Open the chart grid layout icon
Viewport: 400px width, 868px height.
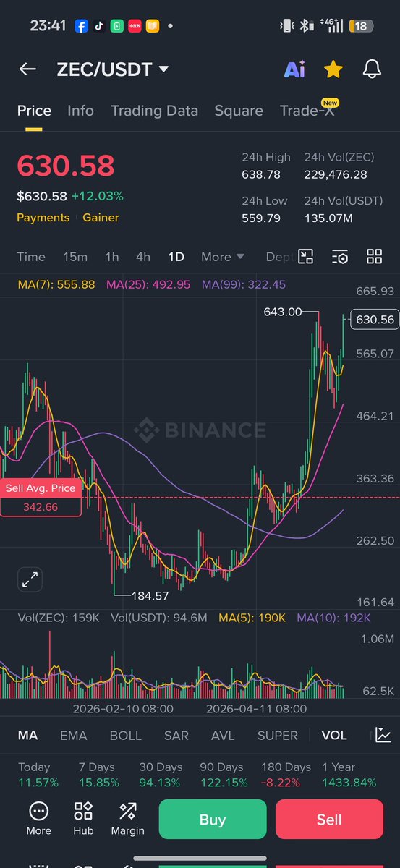pos(374,256)
